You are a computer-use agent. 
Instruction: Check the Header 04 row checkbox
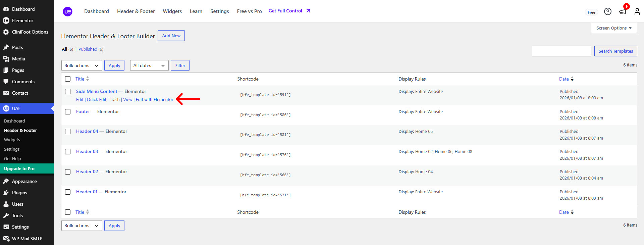click(68, 132)
